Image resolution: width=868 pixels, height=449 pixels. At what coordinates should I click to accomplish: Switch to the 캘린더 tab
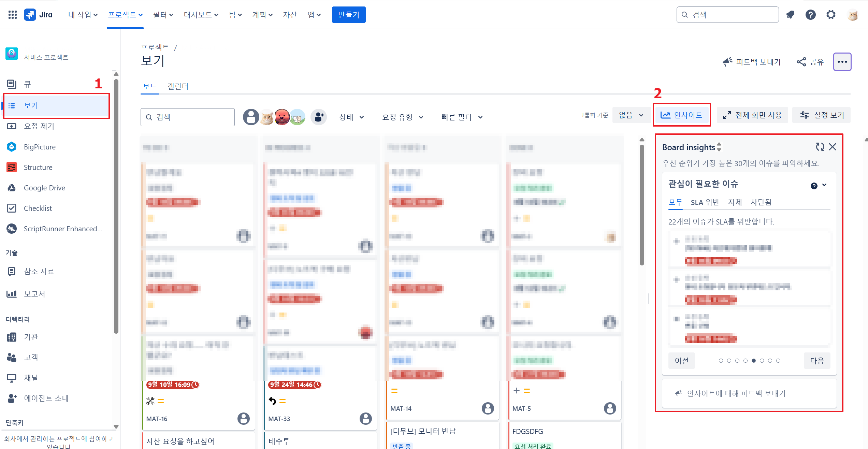(x=178, y=86)
